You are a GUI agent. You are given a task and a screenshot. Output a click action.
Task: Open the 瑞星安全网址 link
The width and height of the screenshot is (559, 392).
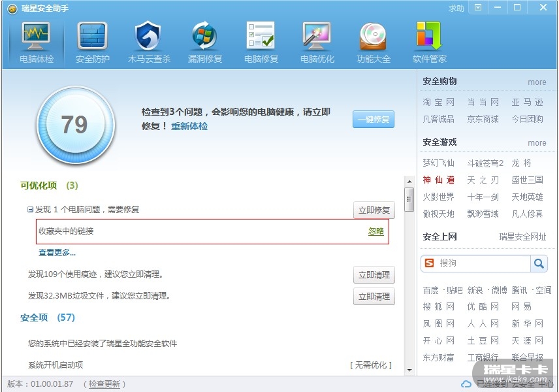tap(522, 237)
